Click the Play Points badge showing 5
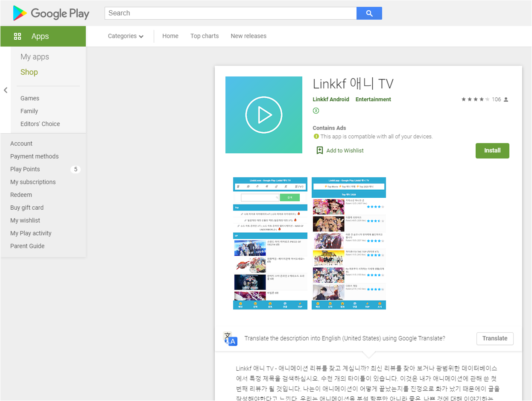 click(x=76, y=169)
